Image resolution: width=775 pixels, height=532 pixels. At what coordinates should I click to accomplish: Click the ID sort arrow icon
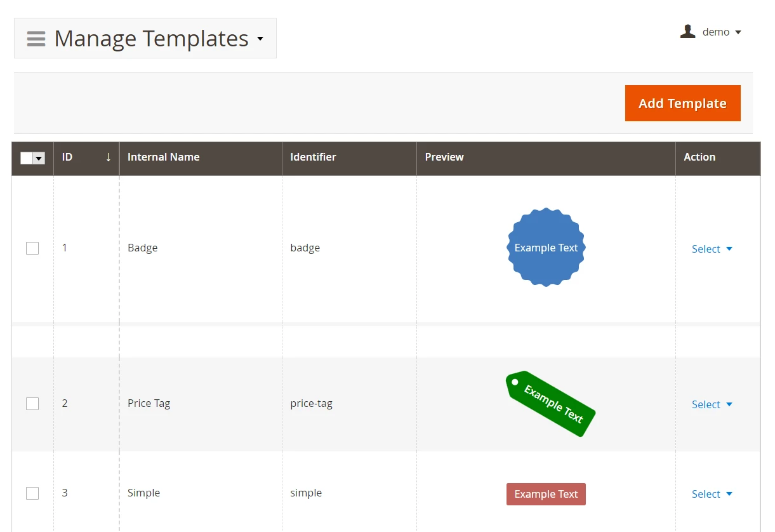coord(109,157)
